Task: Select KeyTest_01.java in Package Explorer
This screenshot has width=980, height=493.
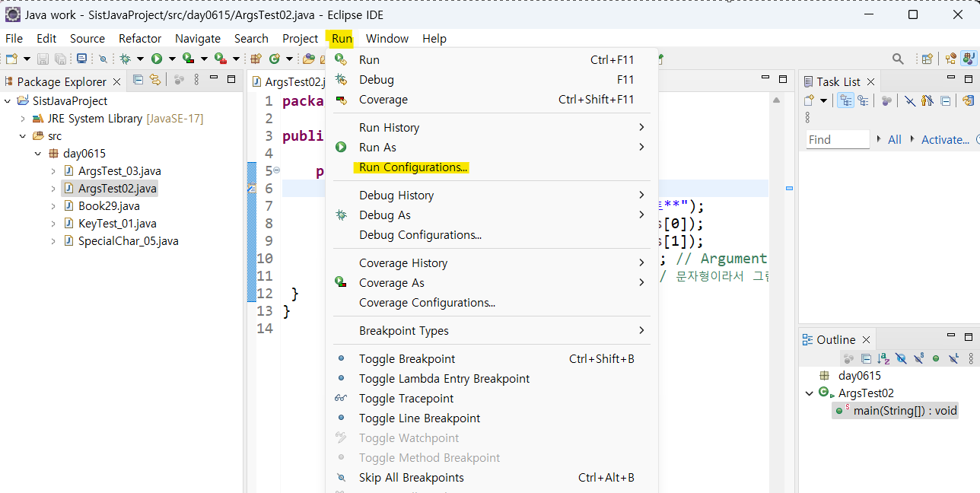Action: click(117, 224)
